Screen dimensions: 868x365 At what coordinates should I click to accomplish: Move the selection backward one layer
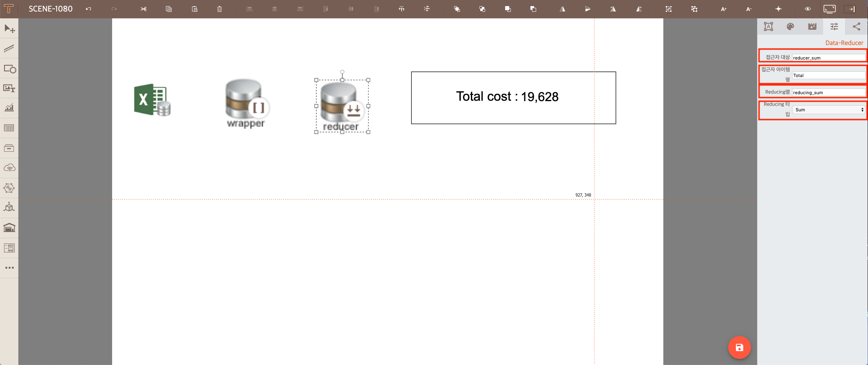pyautogui.click(x=533, y=9)
